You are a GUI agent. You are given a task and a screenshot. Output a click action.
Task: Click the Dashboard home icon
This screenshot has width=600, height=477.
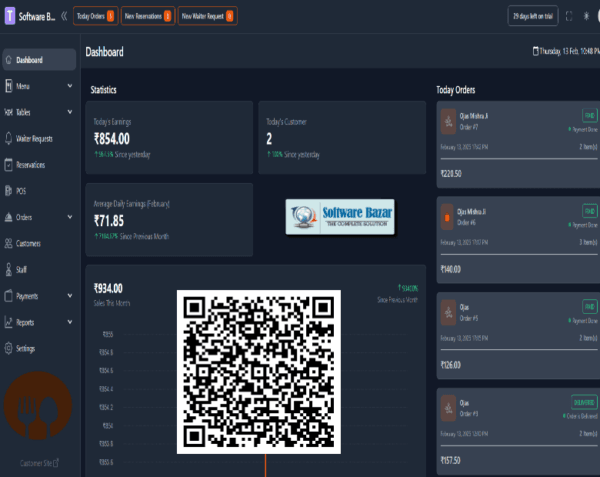9,60
